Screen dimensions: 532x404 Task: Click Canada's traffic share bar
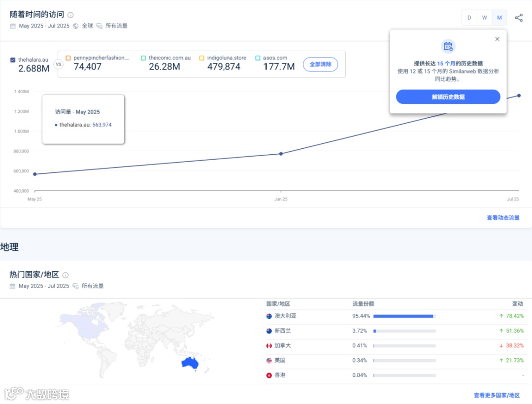coord(404,346)
